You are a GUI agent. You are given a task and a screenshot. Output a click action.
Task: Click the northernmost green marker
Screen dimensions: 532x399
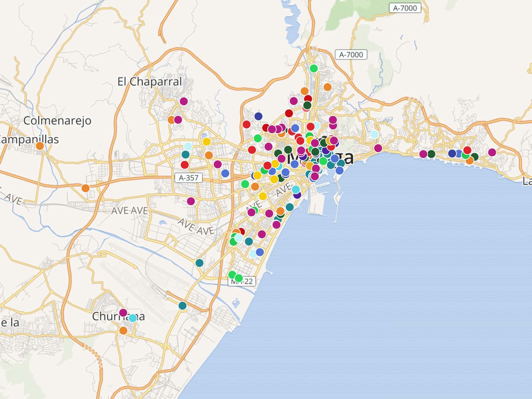point(313,68)
